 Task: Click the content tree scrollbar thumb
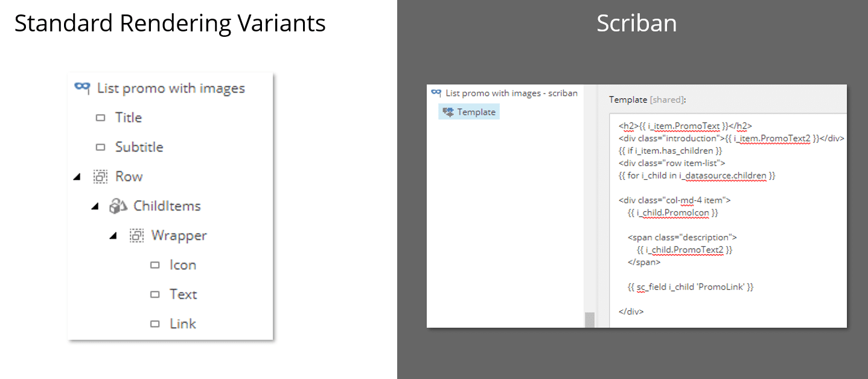590,320
